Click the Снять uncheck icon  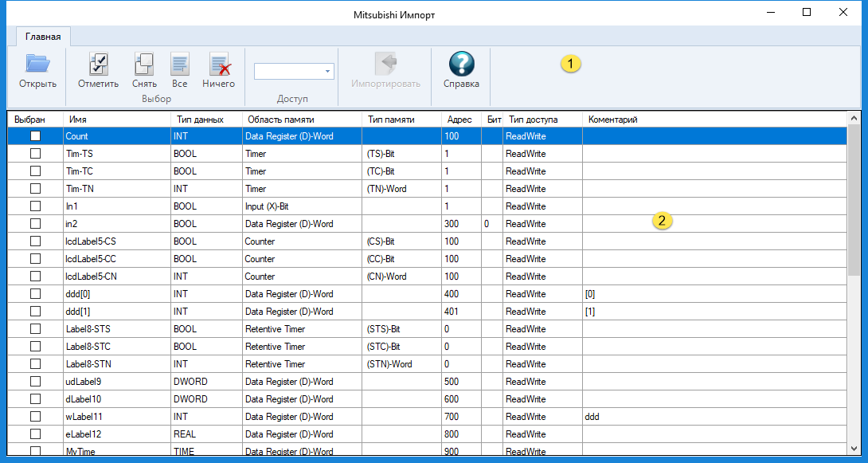(144, 65)
